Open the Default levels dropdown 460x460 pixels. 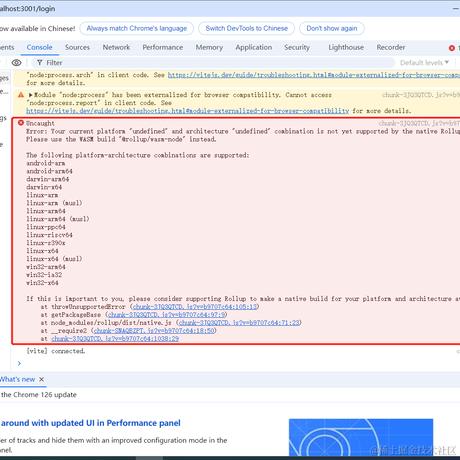tap(424, 63)
